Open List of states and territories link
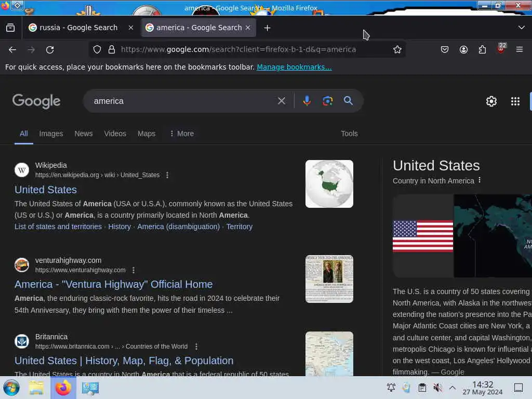This screenshot has height=399, width=532. click(58, 227)
